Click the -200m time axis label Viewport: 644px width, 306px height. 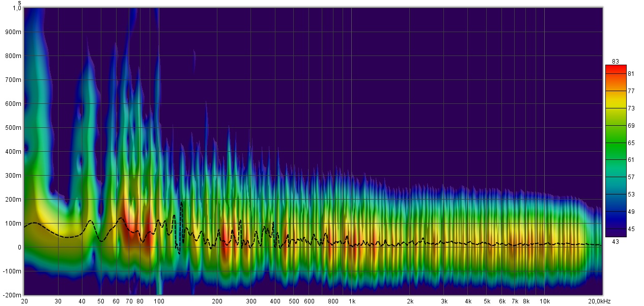pos(13,295)
